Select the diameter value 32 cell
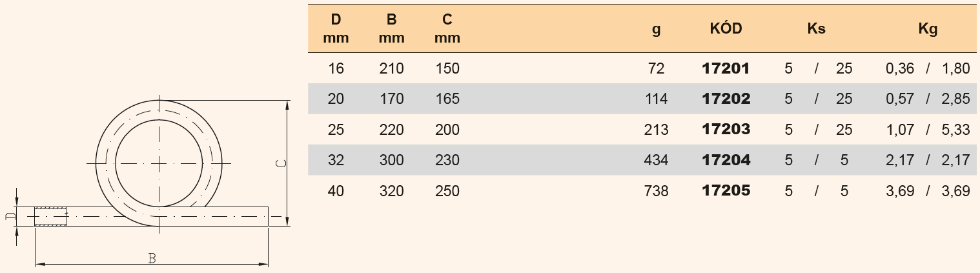The image size is (980, 273). tap(336, 160)
